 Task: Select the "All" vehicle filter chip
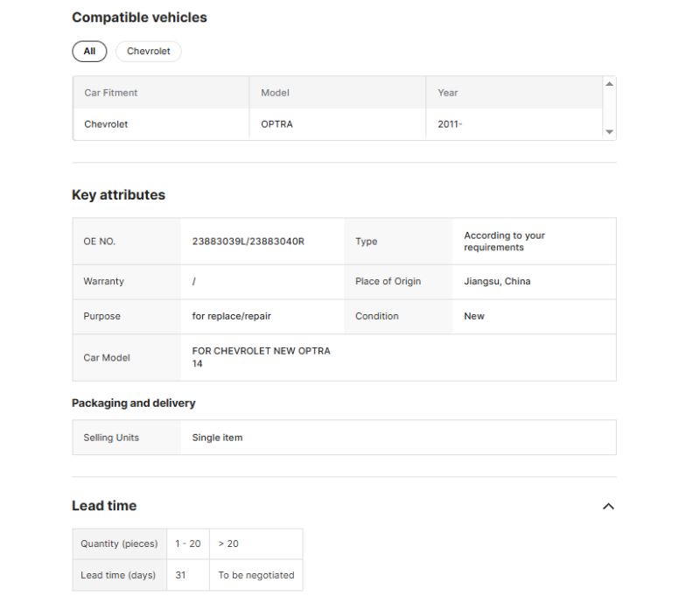89,52
